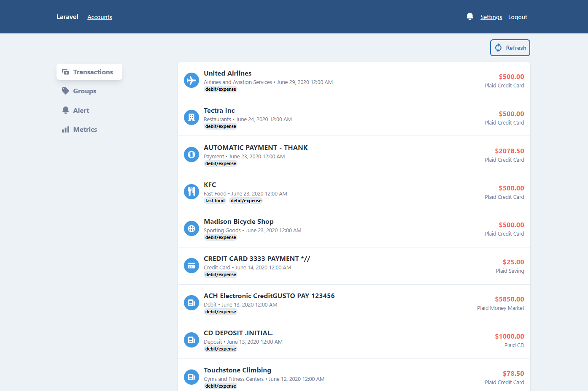Open the Groups sidebar section
The height and width of the screenshot is (391, 588).
pos(84,91)
